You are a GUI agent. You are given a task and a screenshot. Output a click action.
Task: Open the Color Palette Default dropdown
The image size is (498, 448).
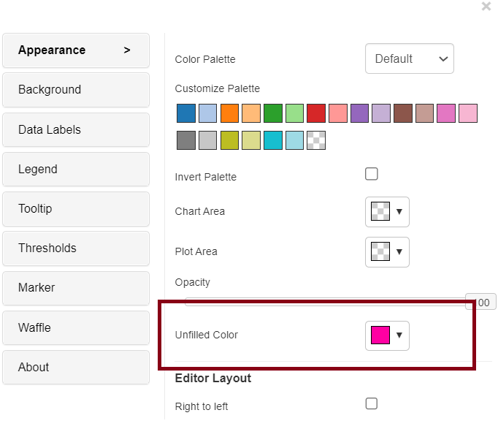point(409,58)
